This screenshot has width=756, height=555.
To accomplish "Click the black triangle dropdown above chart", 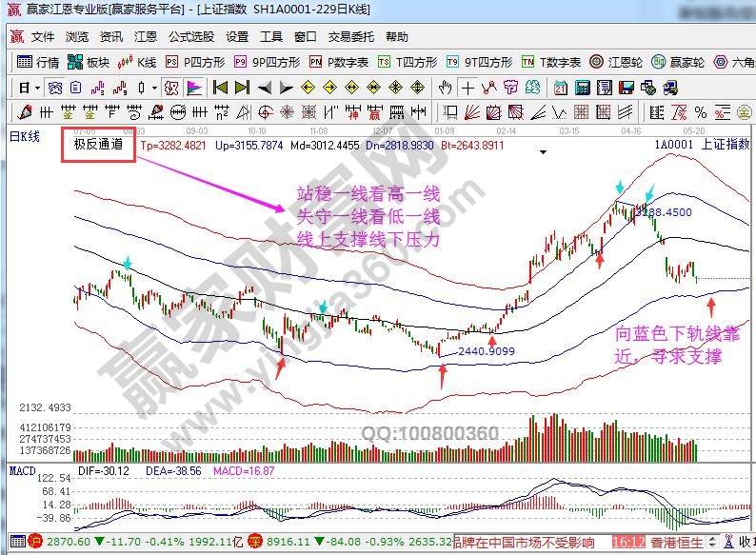I will coord(543,151).
